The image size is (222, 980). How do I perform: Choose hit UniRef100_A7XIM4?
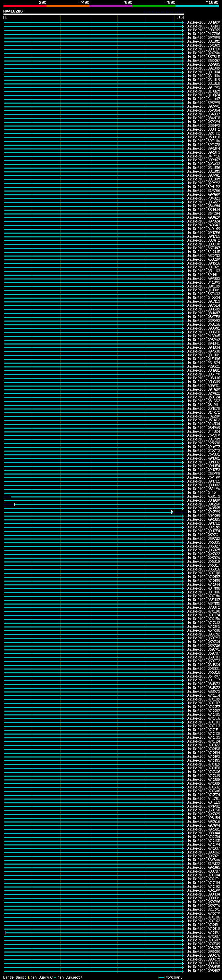click(203, 883)
